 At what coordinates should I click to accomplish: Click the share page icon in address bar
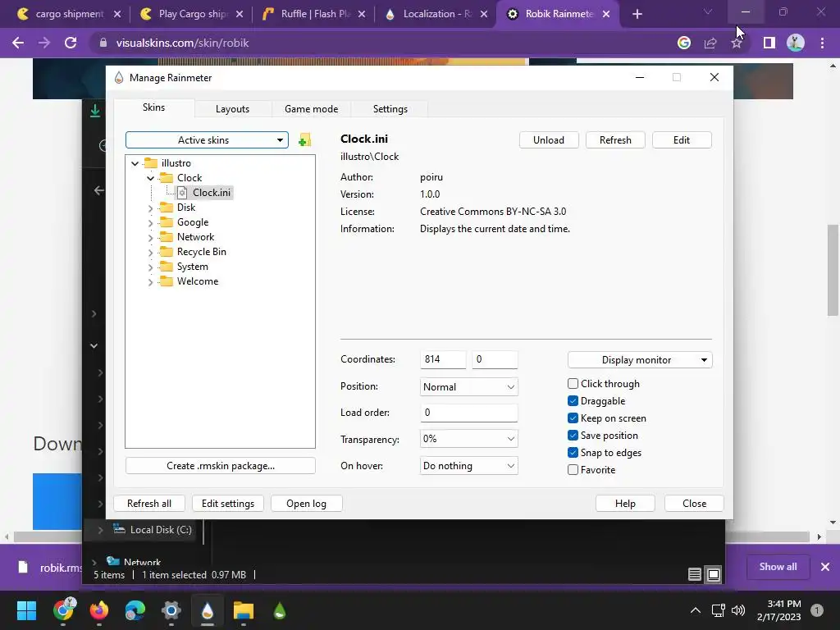(x=710, y=43)
